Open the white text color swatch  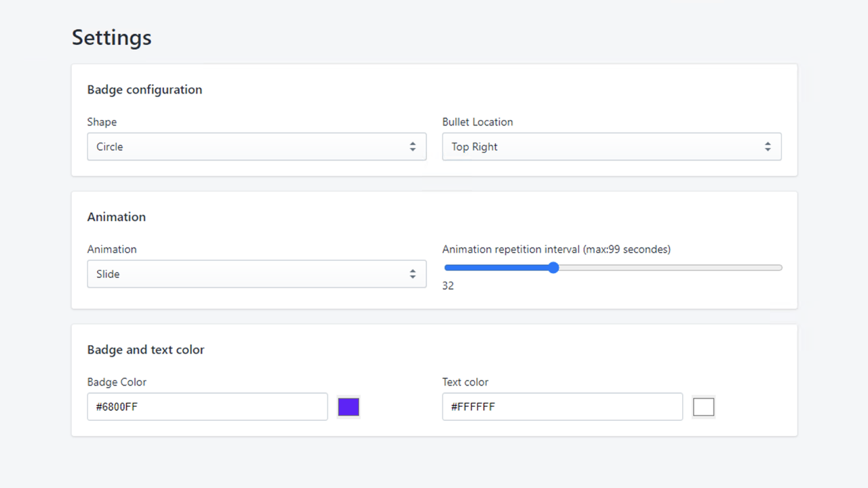click(x=704, y=407)
